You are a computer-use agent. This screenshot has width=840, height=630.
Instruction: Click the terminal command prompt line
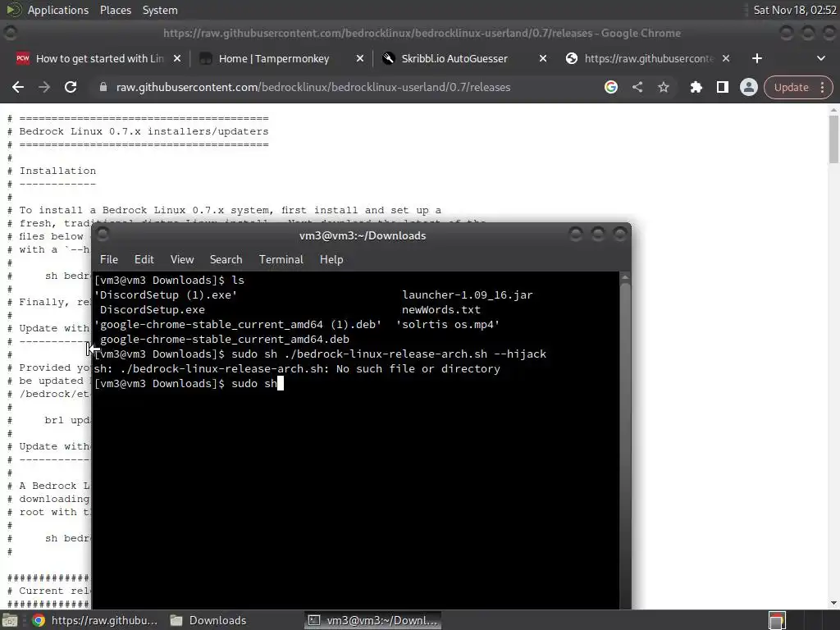tap(189, 384)
